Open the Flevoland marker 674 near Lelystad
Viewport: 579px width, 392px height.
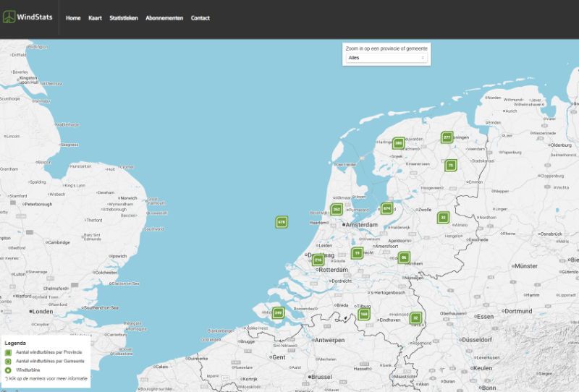(386, 208)
